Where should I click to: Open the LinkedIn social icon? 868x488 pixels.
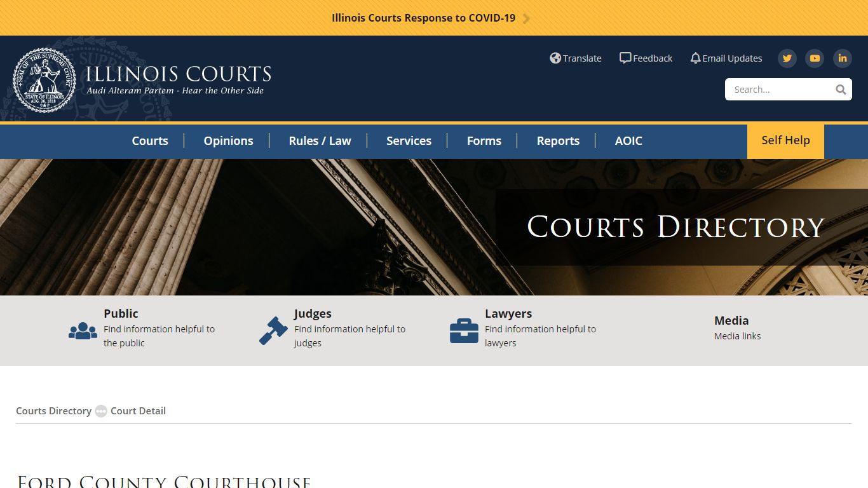click(843, 58)
